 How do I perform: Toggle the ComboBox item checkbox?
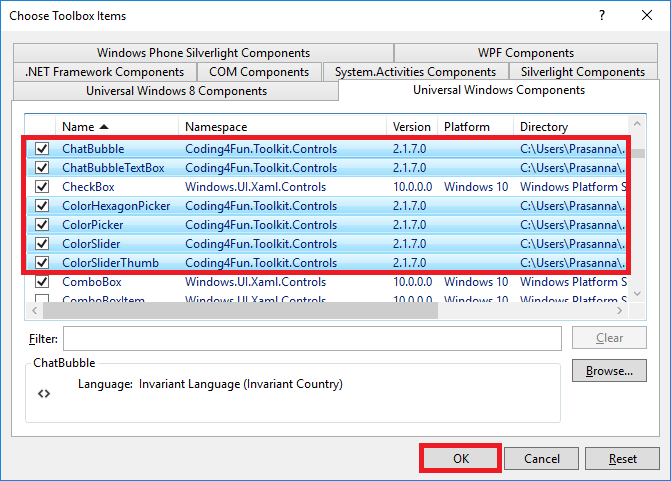point(42,282)
